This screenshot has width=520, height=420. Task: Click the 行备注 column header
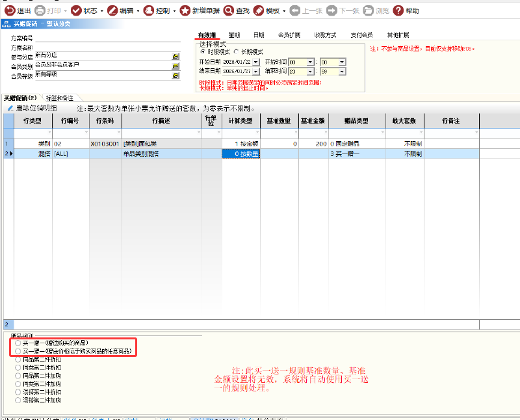tap(451, 121)
